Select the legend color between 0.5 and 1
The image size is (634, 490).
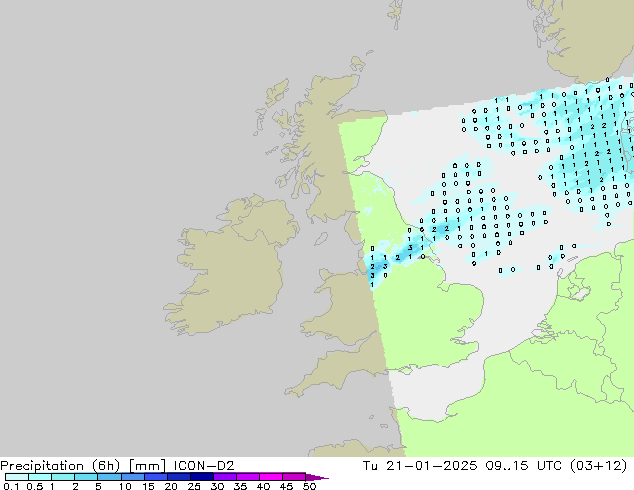point(40,477)
